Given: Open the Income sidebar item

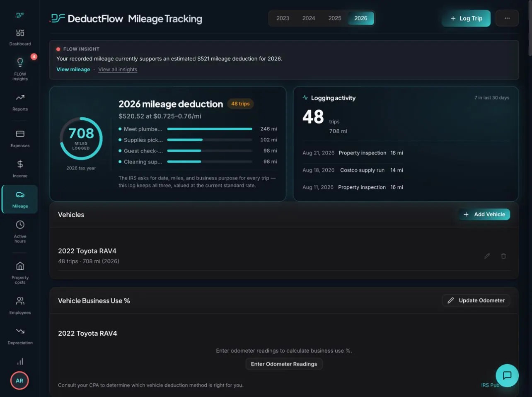Looking at the screenshot, I should coord(20,169).
